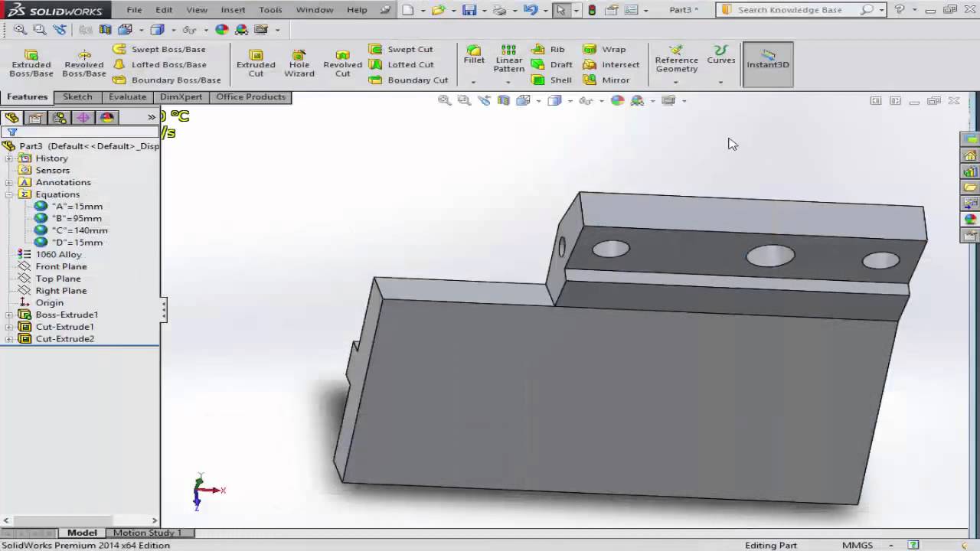Select the "C"=140mm equation
This screenshot has height=551, width=980.
click(x=71, y=230)
